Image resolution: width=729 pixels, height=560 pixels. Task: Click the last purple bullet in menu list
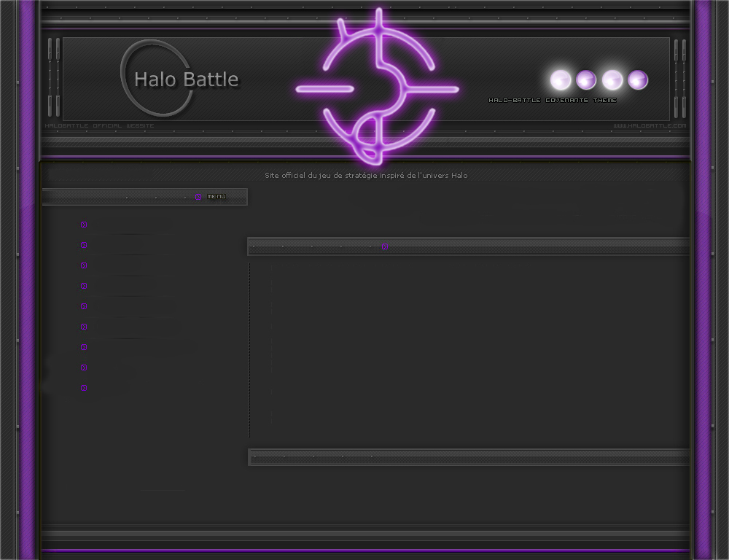point(84,388)
